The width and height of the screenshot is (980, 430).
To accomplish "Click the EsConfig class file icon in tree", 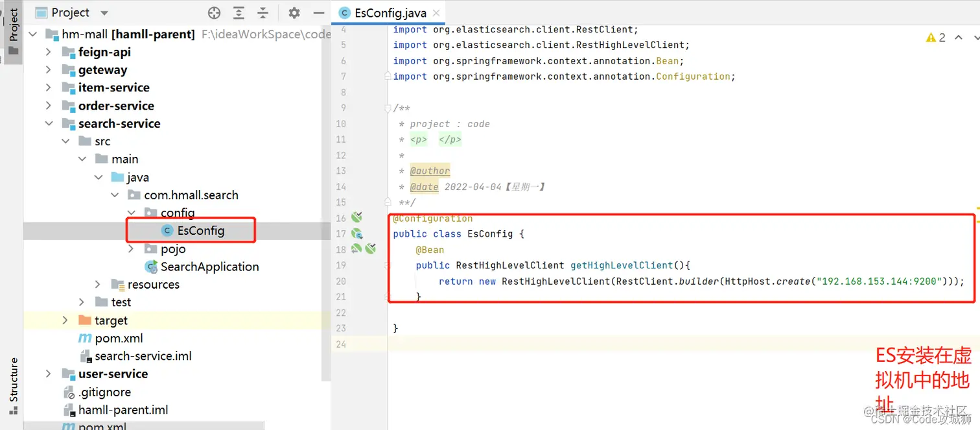I will pos(167,230).
